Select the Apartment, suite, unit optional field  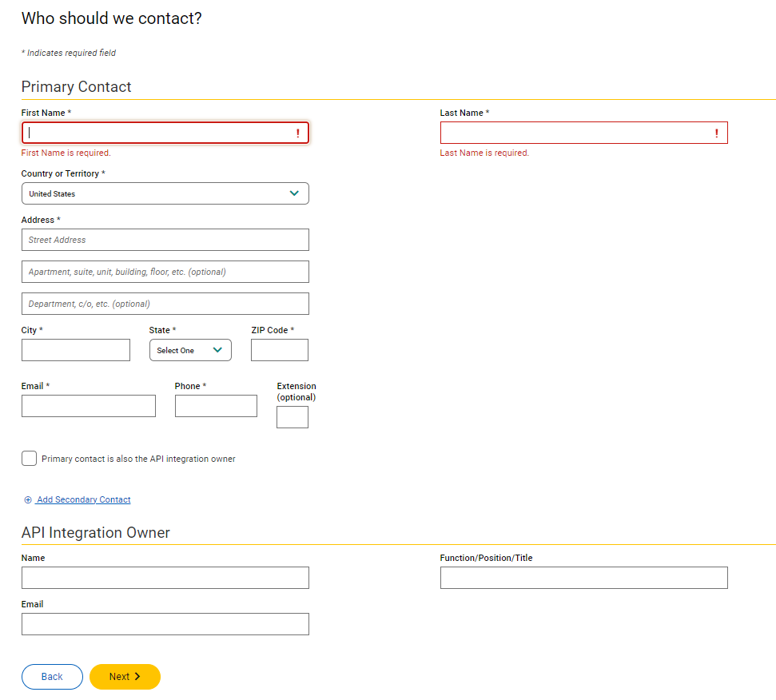click(x=165, y=272)
